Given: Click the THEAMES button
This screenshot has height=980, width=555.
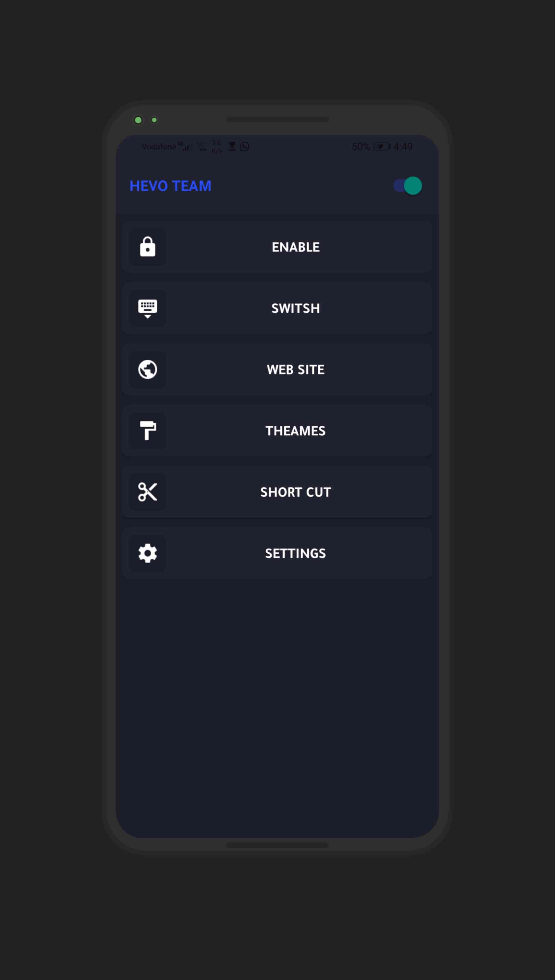Looking at the screenshot, I should point(295,430).
